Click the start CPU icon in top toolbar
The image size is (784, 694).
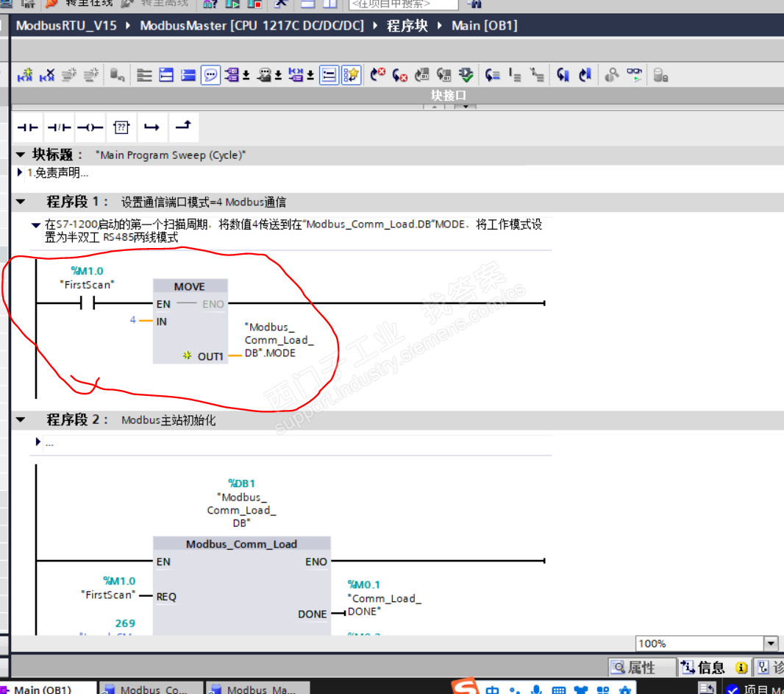(x=232, y=4)
